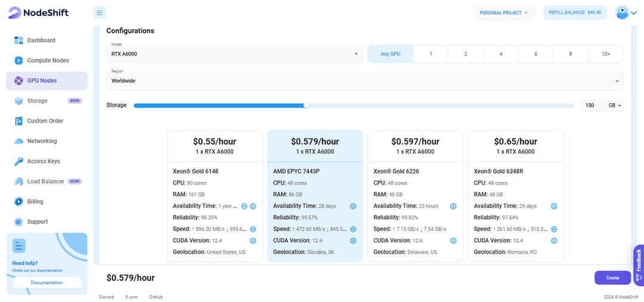Open the Documentation button

(x=47, y=283)
